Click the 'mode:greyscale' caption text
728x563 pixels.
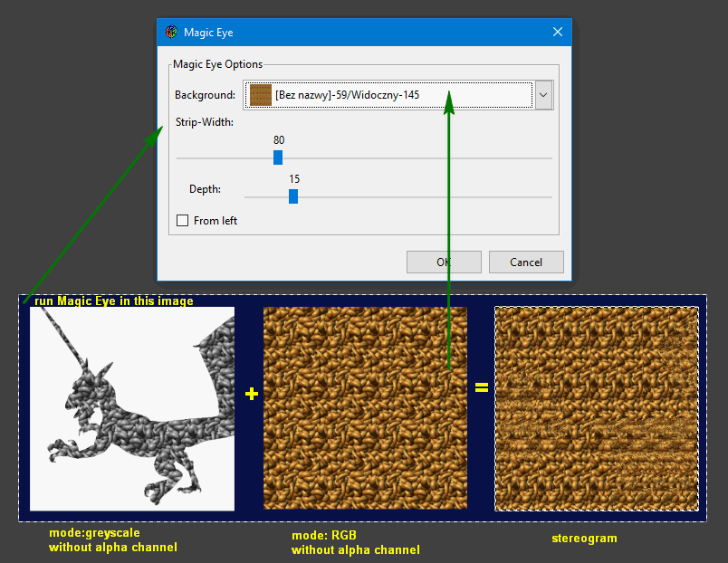pyautogui.click(x=94, y=533)
